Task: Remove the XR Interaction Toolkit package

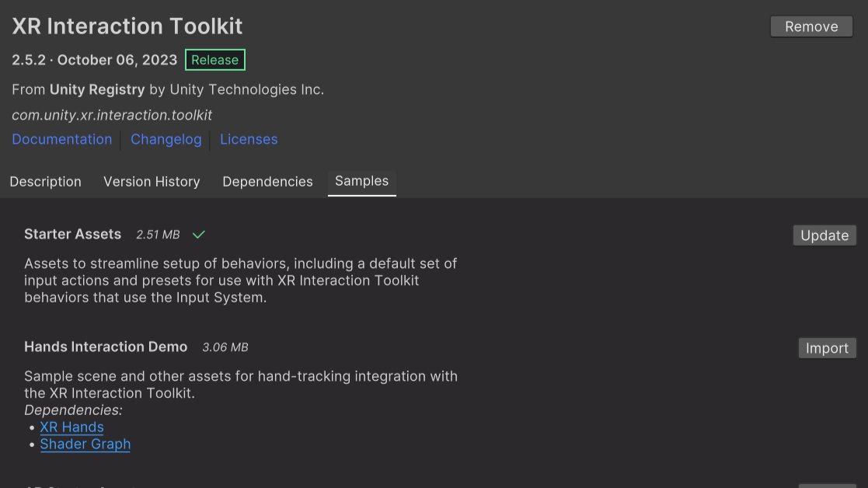Action: tap(810, 26)
